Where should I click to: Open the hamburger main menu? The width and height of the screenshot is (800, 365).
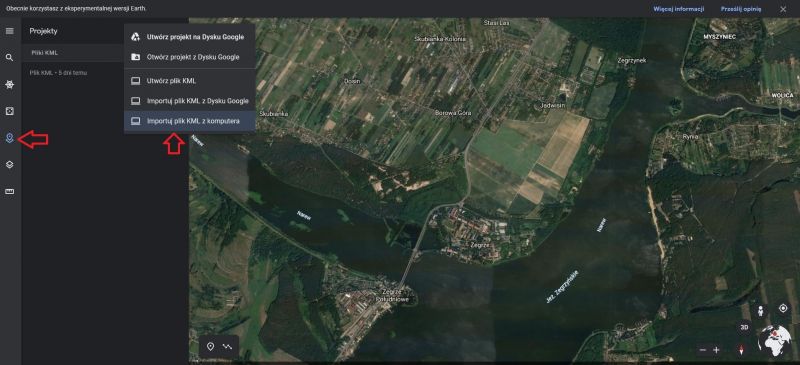click(9, 31)
